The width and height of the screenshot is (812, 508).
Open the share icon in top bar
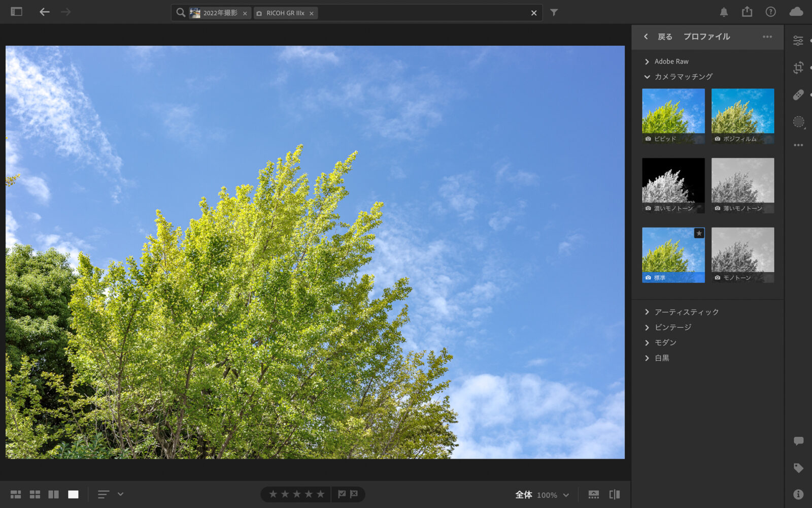747,12
